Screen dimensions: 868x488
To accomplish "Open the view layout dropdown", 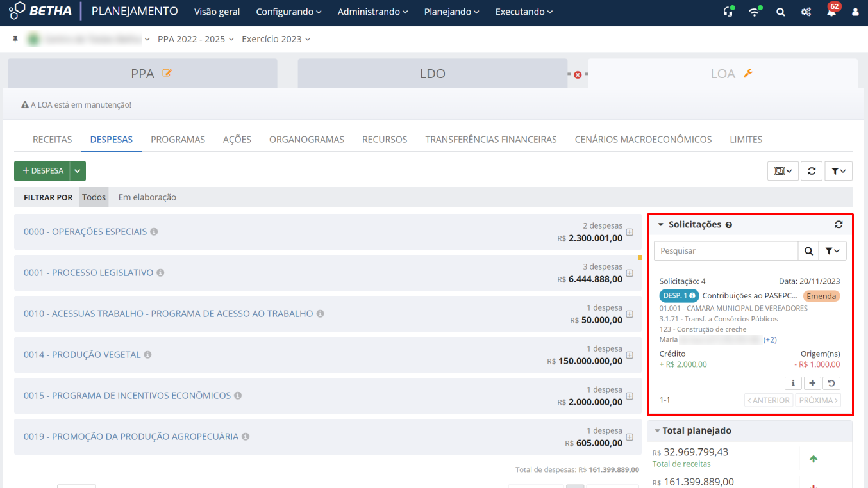I will coord(783,171).
